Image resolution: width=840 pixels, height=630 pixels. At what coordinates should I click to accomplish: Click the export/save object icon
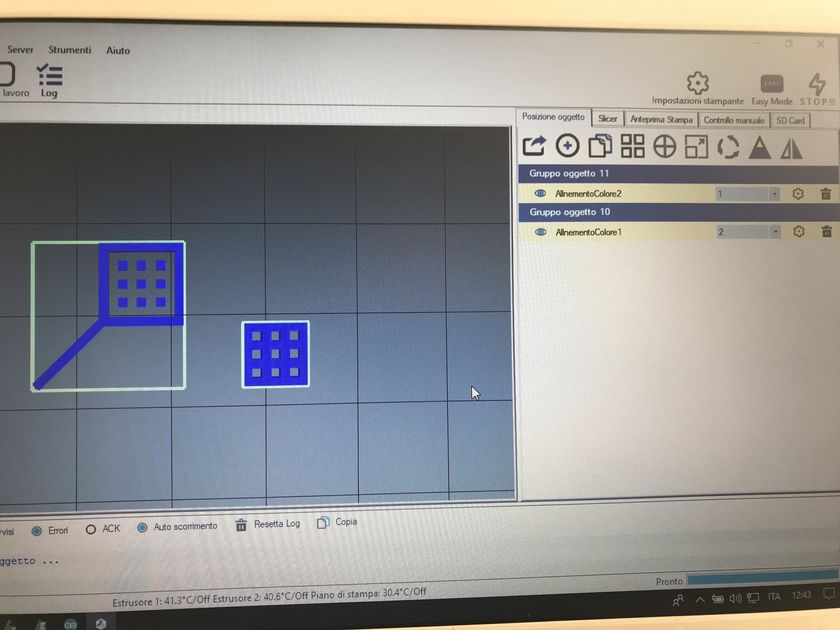coord(534,146)
